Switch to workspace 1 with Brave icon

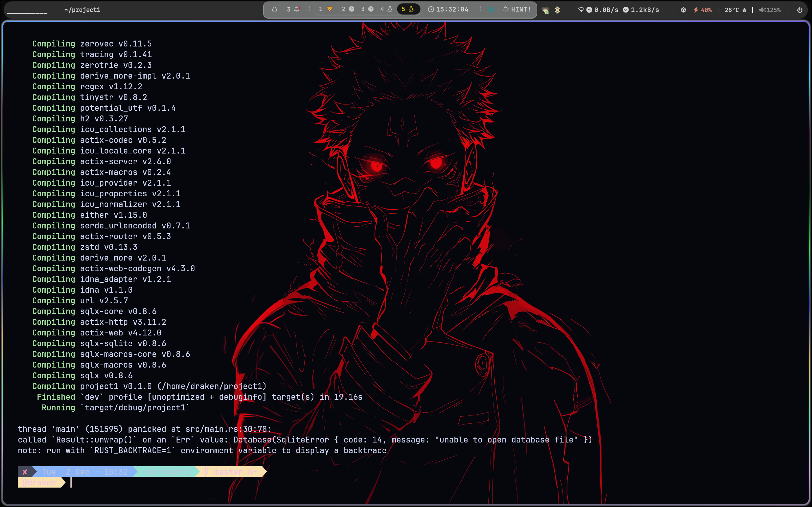(x=325, y=9)
